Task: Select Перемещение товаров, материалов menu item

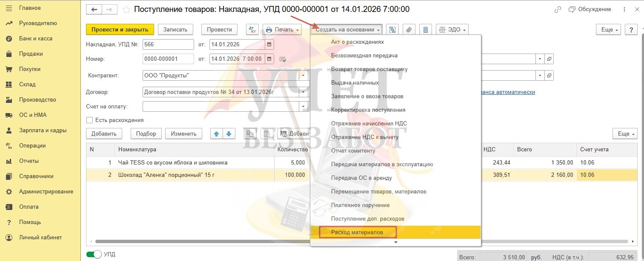Action: [x=396, y=192]
